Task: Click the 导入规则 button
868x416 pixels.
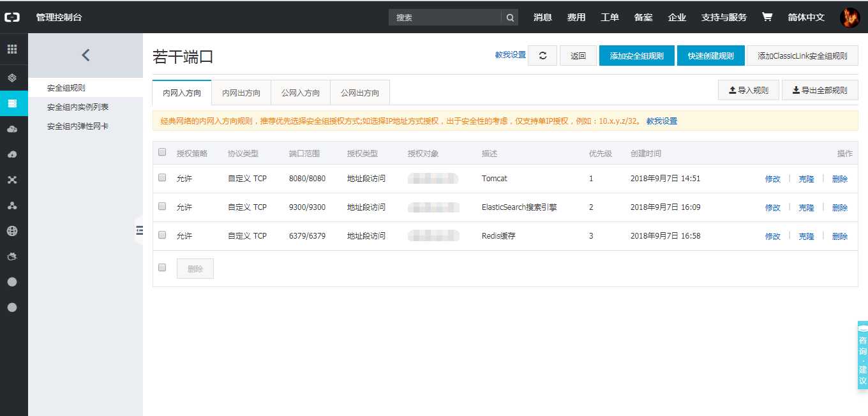Action: [748, 90]
